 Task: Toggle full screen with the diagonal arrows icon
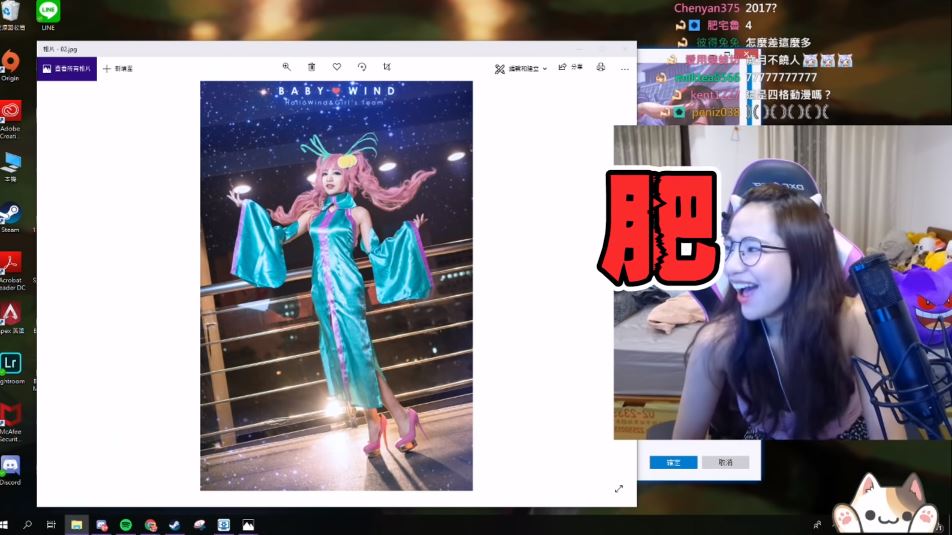click(x=618, y=489)
